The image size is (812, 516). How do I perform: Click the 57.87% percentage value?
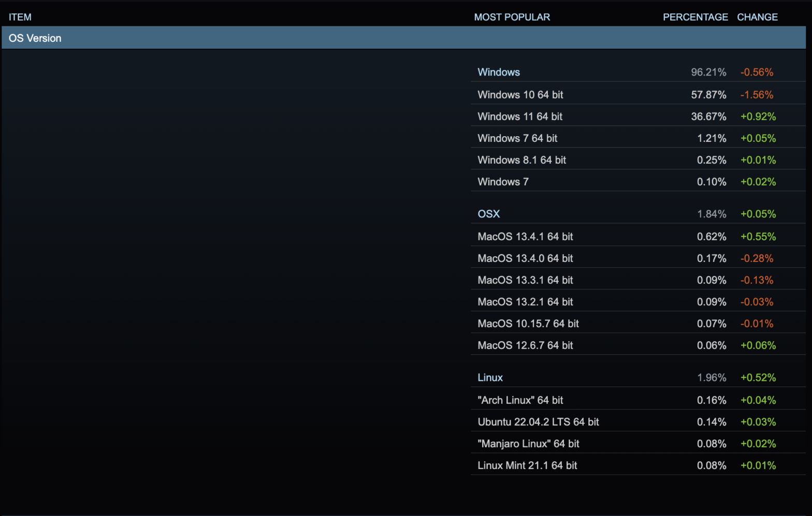708,95
